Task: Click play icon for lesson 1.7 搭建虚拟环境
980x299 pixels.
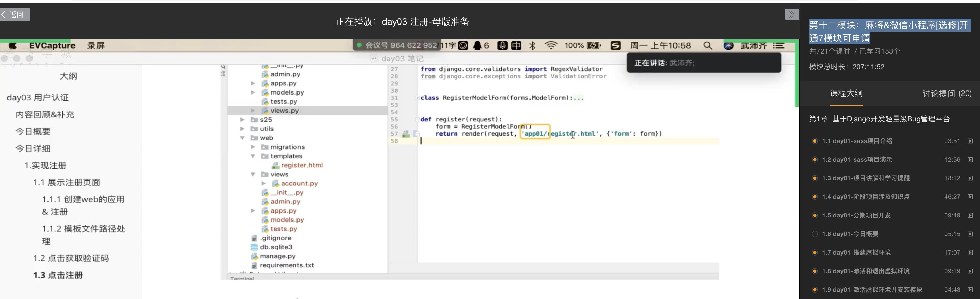Action: tap(970, 253)
